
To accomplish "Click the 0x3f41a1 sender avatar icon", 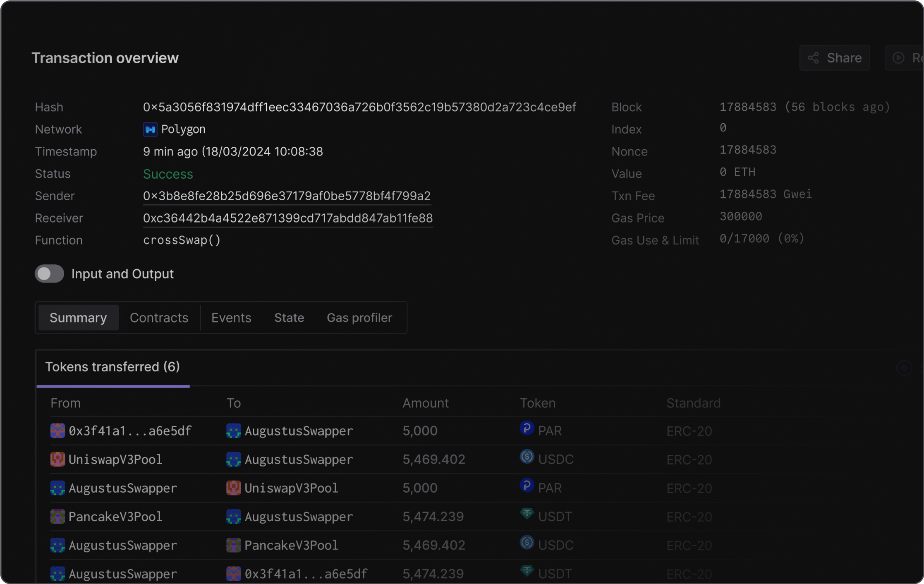I will [x=57, y=430].
